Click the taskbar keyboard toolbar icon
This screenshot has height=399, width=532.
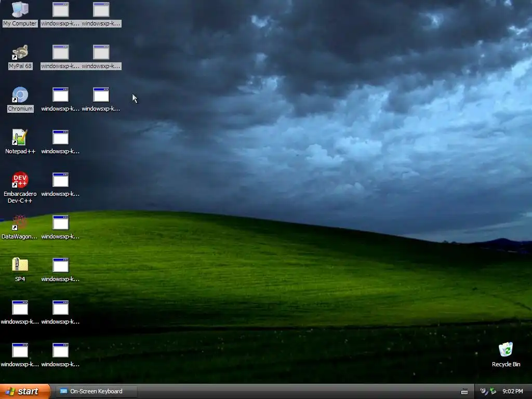click(x=464, y=392)
